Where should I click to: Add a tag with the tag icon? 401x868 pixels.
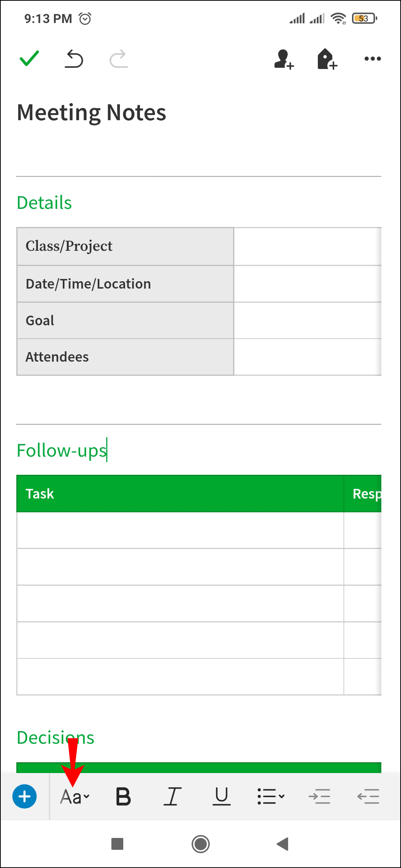pyautogui.click(x=327, y=59)
